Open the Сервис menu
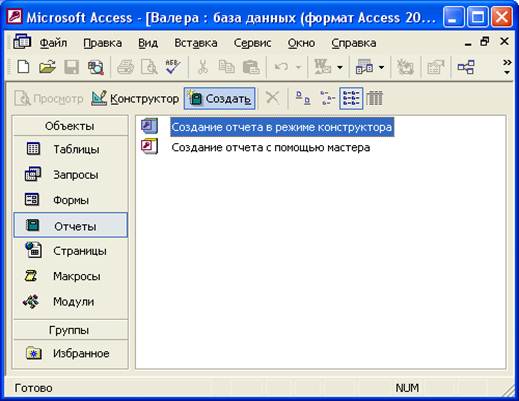This screenshot has height=401, width=519. coord(252,43)
